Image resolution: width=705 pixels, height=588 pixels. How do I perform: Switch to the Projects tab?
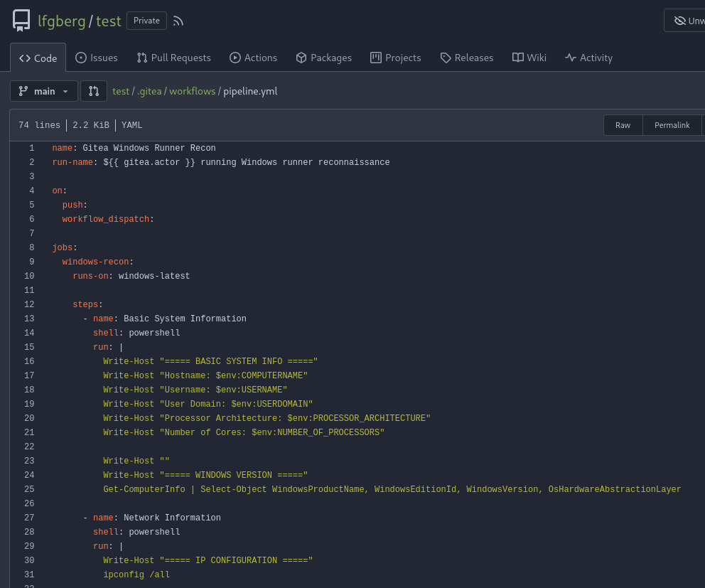click(x=395, y=58)
